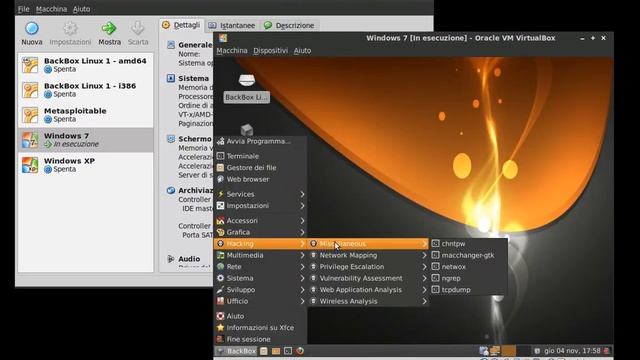Switch to the Dettagli tab
The image size is (640, 360).
[181, 25]
